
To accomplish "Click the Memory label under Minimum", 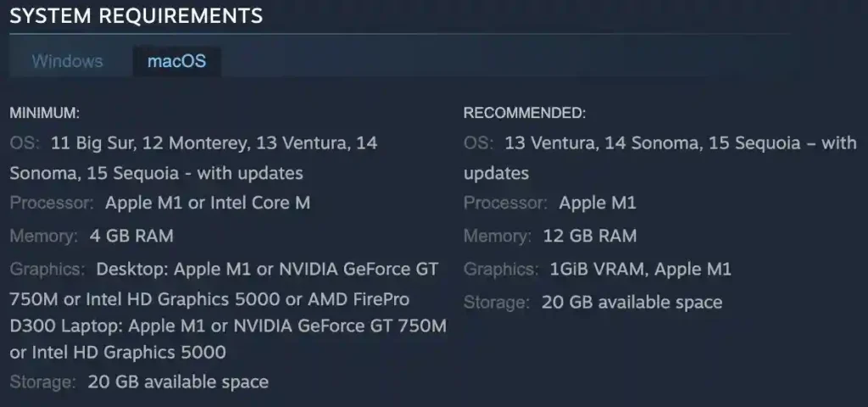I will click(43, 236).
